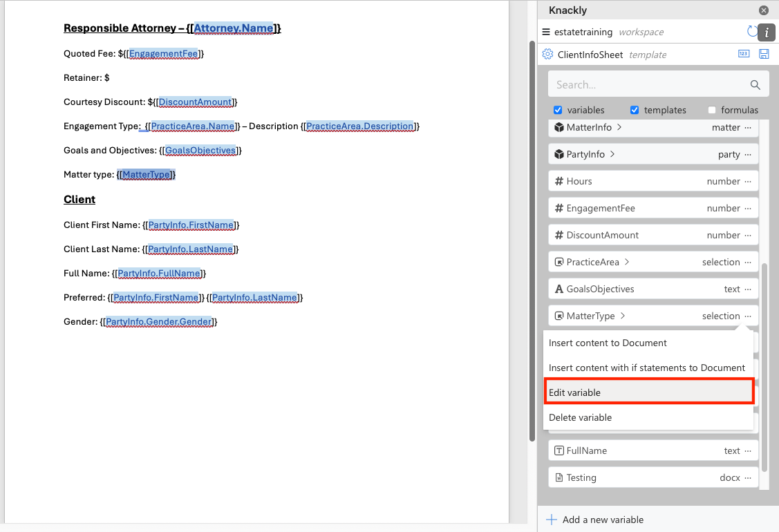This screenshot has height=532, width=779.
Task: Disable the templates filter checkbox
Action: (635, 110)
